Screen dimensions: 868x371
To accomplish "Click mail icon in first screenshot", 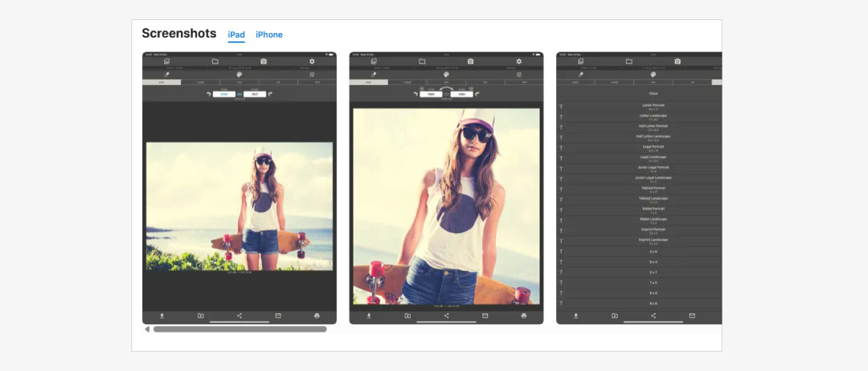I will [278, 316].
